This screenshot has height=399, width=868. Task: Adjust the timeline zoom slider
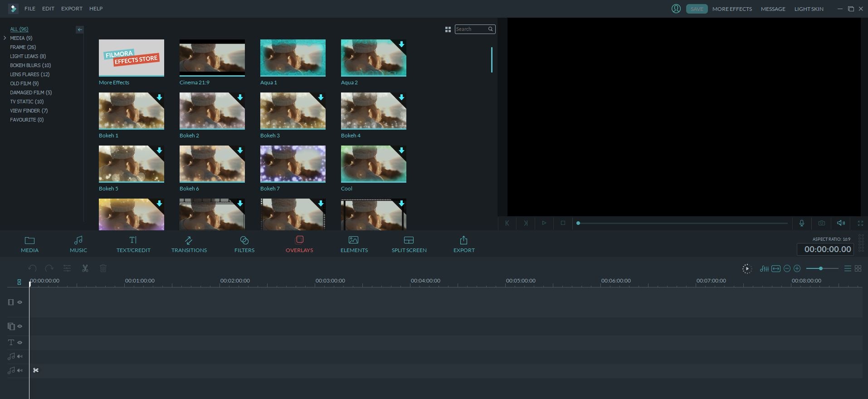(822, 269)
